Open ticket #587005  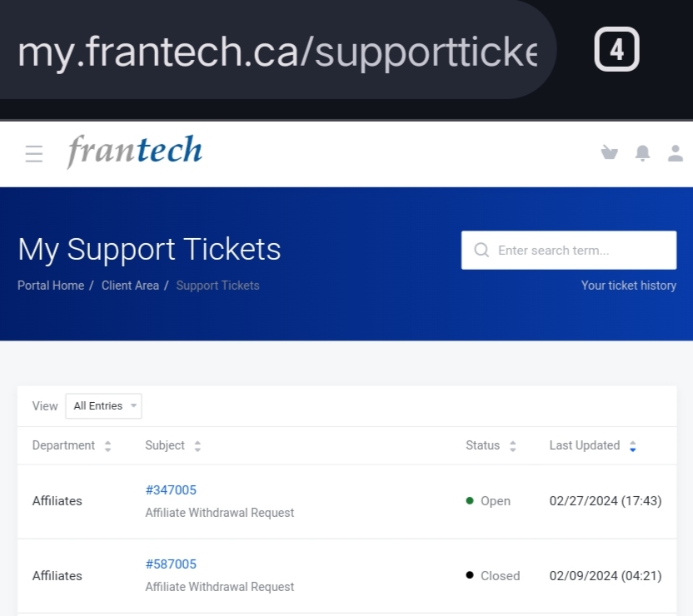171,564
